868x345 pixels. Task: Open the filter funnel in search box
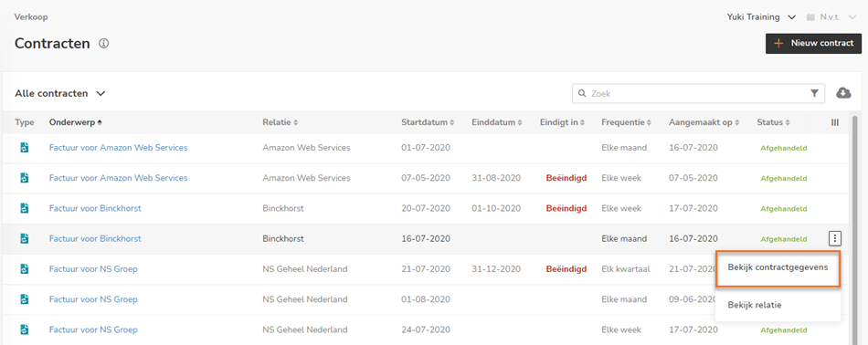(x=814, y=93)
